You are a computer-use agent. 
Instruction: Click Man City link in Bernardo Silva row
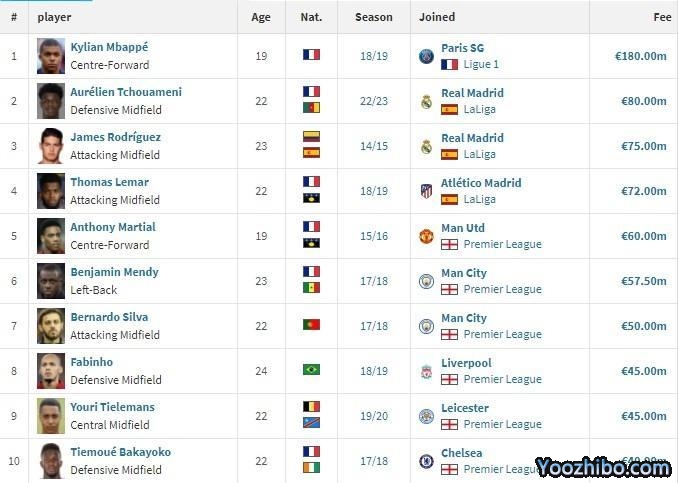(x=464, y=318)
